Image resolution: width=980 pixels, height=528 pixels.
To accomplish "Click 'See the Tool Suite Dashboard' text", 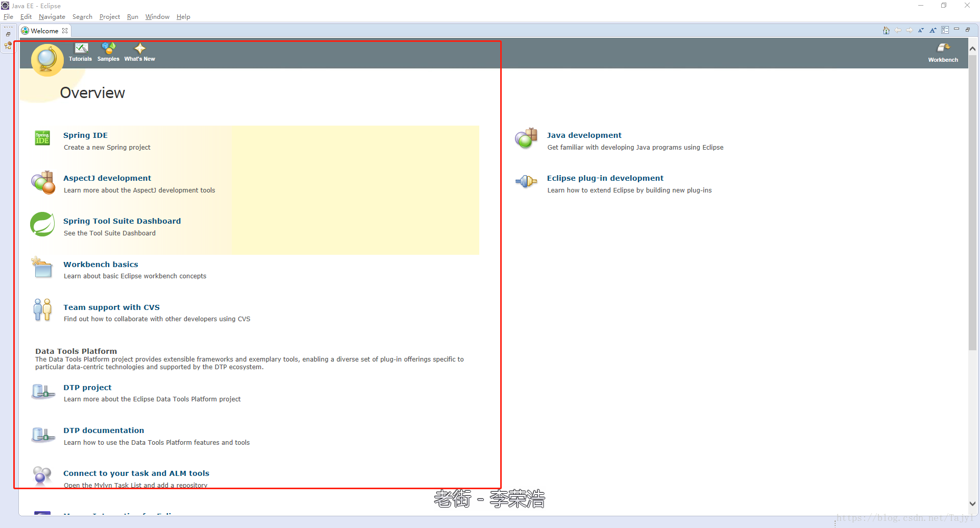I will coord(110,233).
